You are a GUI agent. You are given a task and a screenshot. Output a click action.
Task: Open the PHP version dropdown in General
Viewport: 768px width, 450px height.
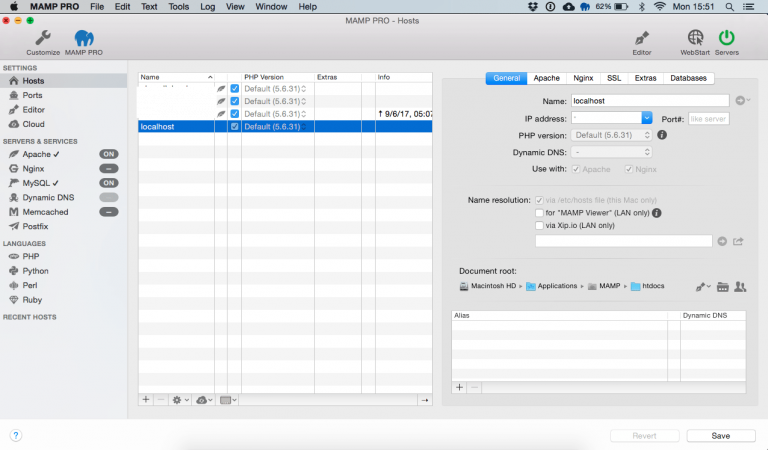coord(612,135)
